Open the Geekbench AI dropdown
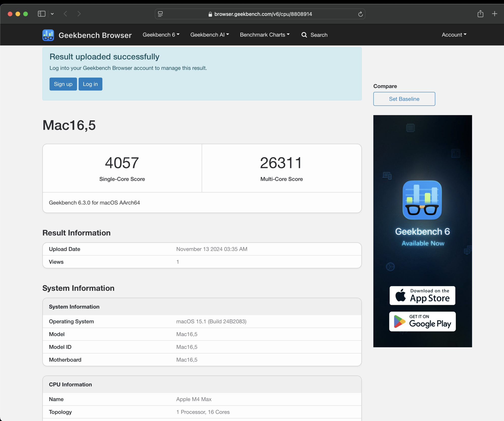 coord(209,35)
